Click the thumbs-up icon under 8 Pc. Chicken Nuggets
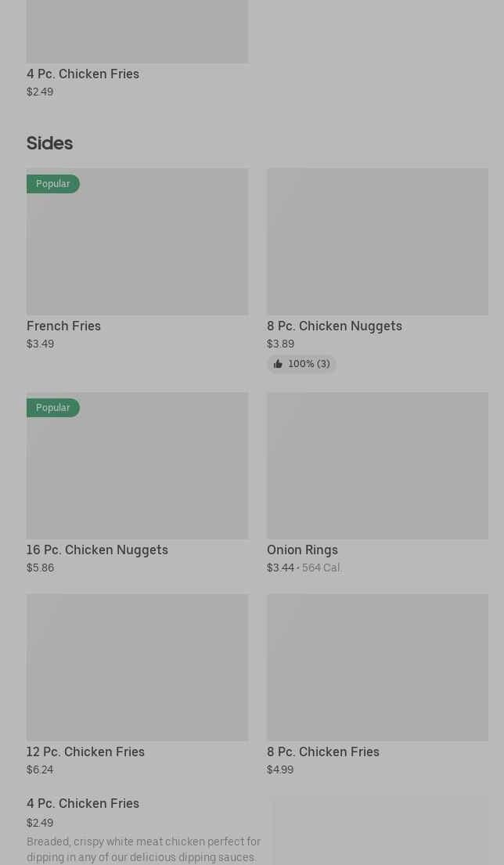Image resolution: width=504 pixels, height=865 pixels. 278,364
